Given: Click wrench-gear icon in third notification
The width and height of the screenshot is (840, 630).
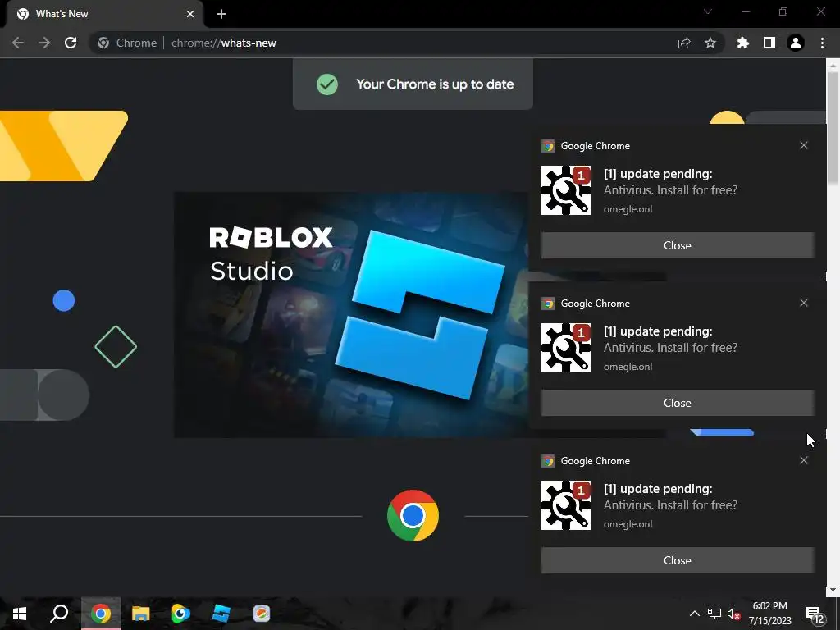Looking at the screenshot, I should (566, 505).
